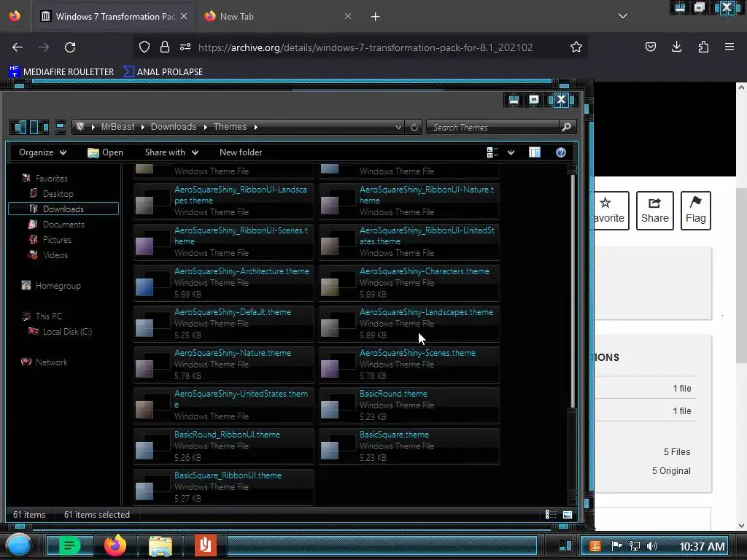Click the Search Themes box
Viewport: 747px width, 560px height.
pos(493,127)
